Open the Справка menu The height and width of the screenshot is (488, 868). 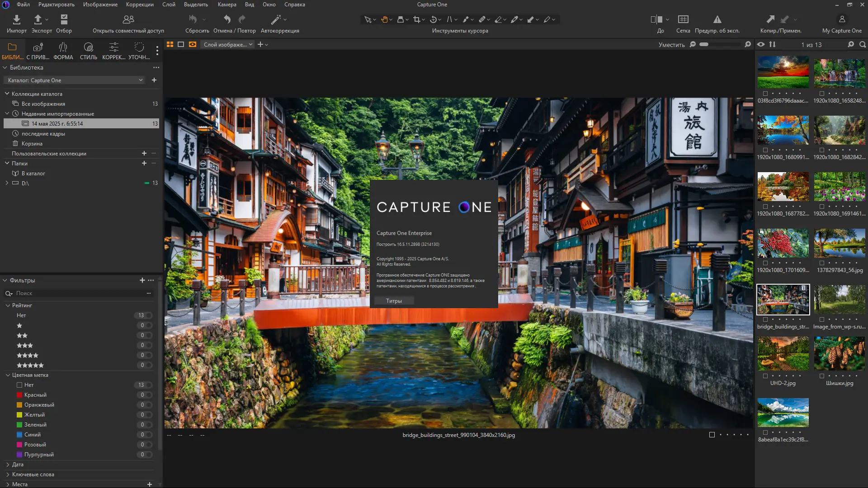click(294, 5)
